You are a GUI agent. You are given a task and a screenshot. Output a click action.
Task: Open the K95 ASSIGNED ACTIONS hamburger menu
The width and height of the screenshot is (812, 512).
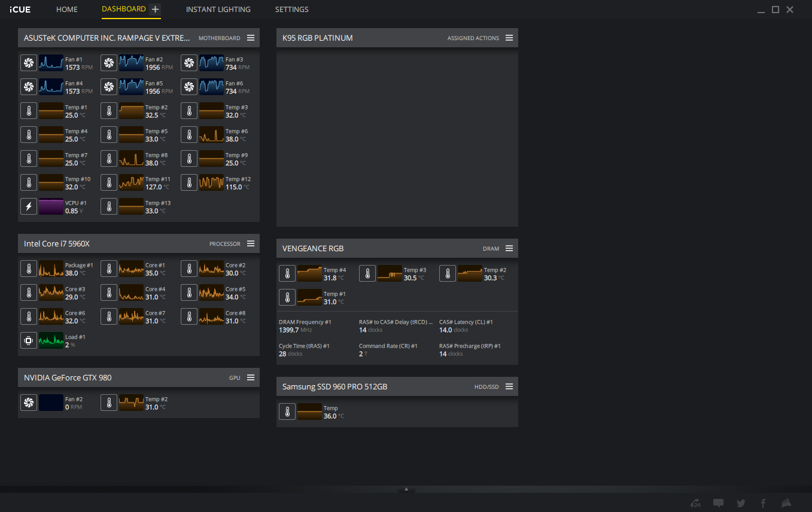pyautogui.click(x=509, y=38)
